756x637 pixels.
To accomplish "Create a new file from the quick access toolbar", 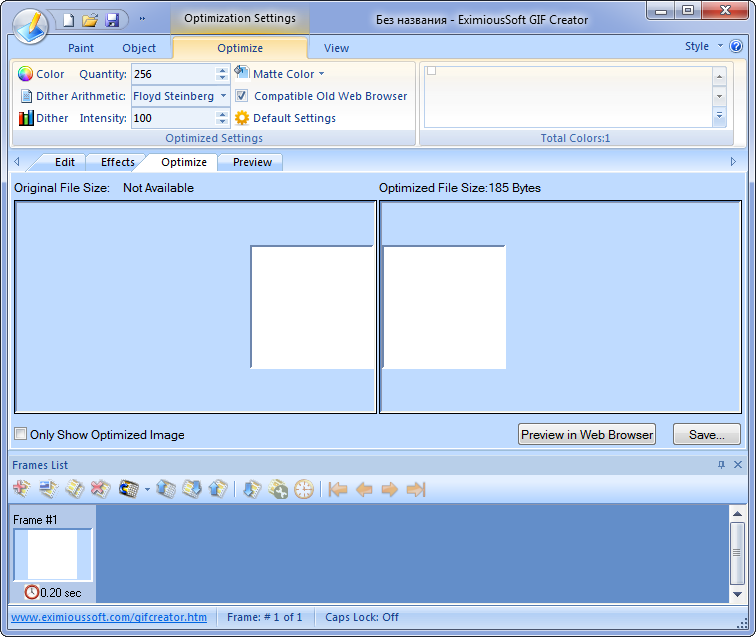I will coord(68,20).
